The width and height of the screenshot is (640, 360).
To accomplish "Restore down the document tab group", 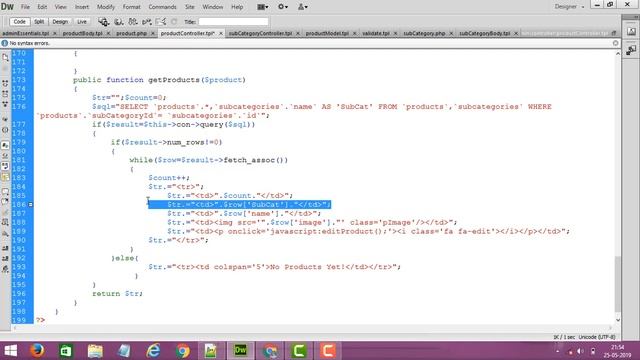I will pyautogui.click(x=613, y=33).
